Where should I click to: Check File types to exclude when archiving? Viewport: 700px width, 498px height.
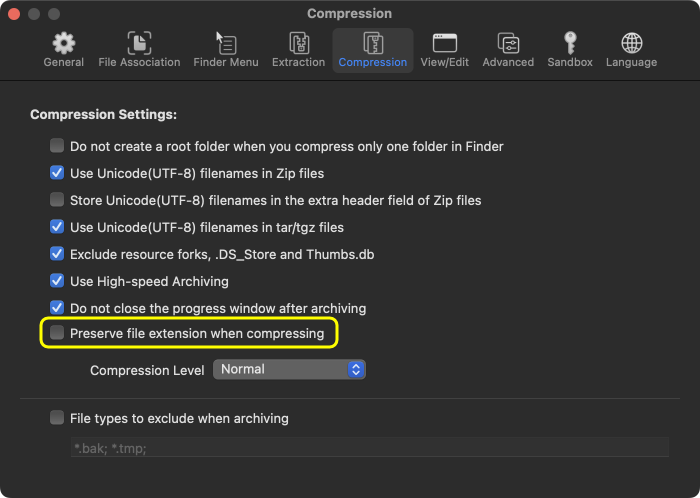coord(57,418)
